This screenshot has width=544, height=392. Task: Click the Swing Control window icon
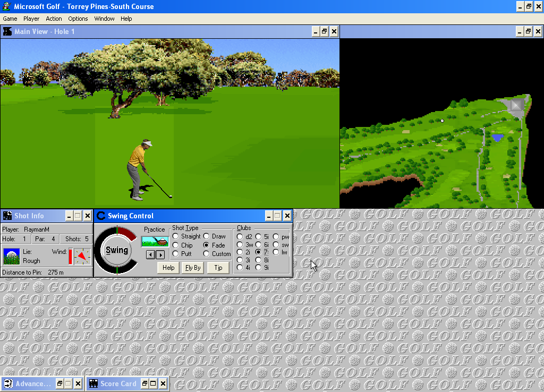[x=101, y=216]
